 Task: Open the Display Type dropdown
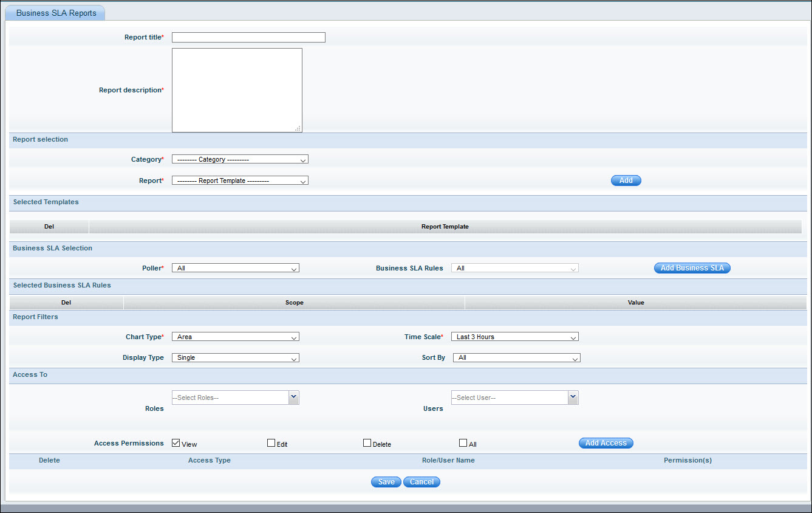click(236, 358)
